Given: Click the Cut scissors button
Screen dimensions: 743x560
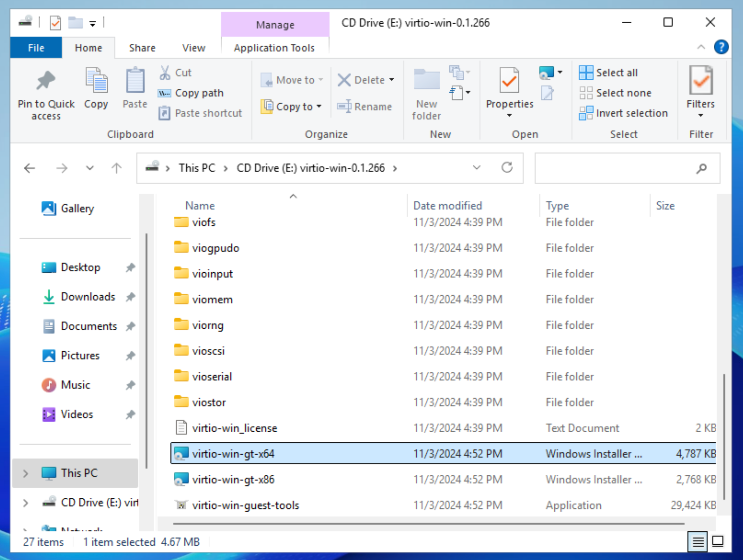Looking at the screenshot, I should pos(176,73).
